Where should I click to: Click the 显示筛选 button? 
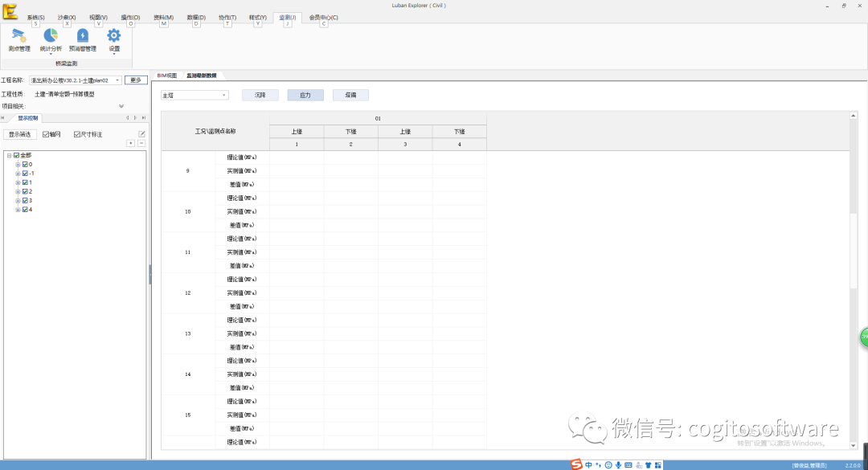coord(20,134)
